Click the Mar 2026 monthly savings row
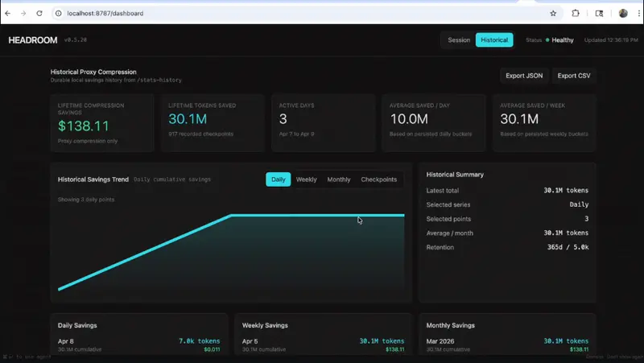644x363 pixels. [x=507, y=345]
